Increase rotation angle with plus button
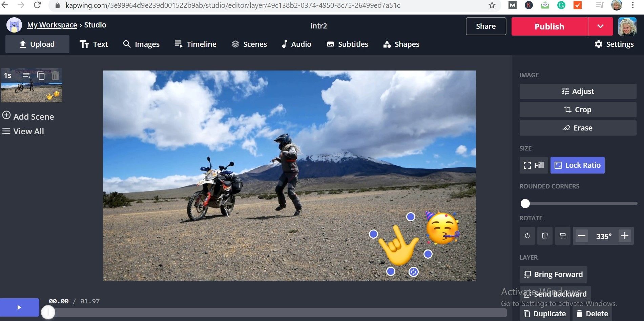The image size is (644, 321). pyautogui.click(x=625, y=236)
